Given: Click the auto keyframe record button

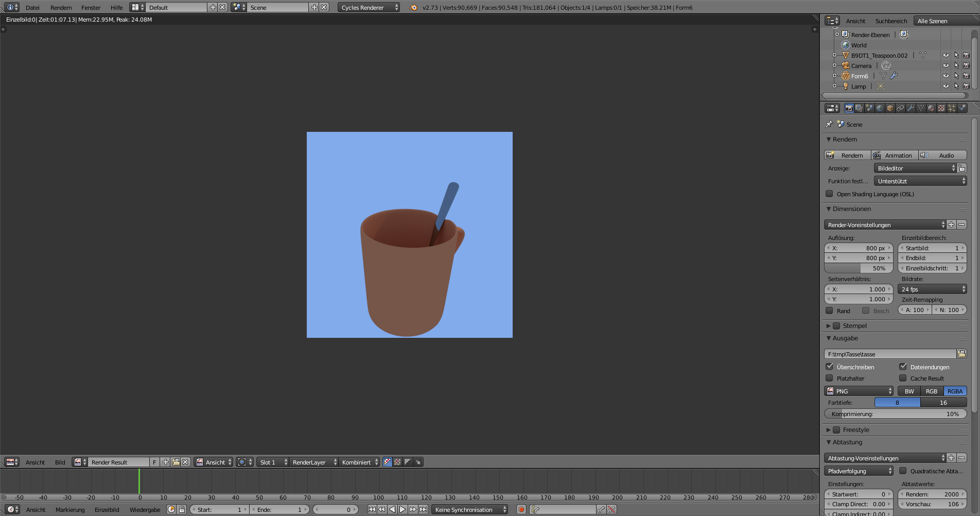Looking at the screenshot, I should tap(521, 509).
